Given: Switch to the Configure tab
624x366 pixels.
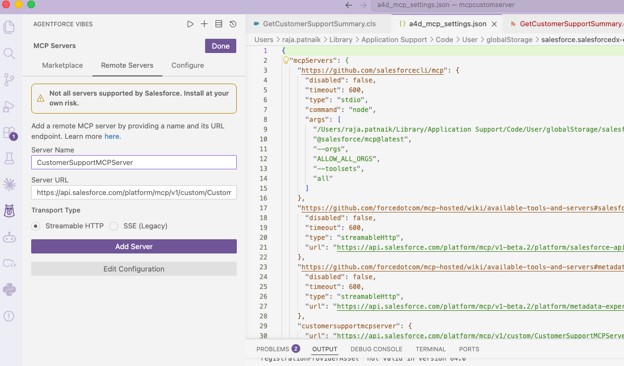Looking at the screenshot, I should (x=187, y=65).
